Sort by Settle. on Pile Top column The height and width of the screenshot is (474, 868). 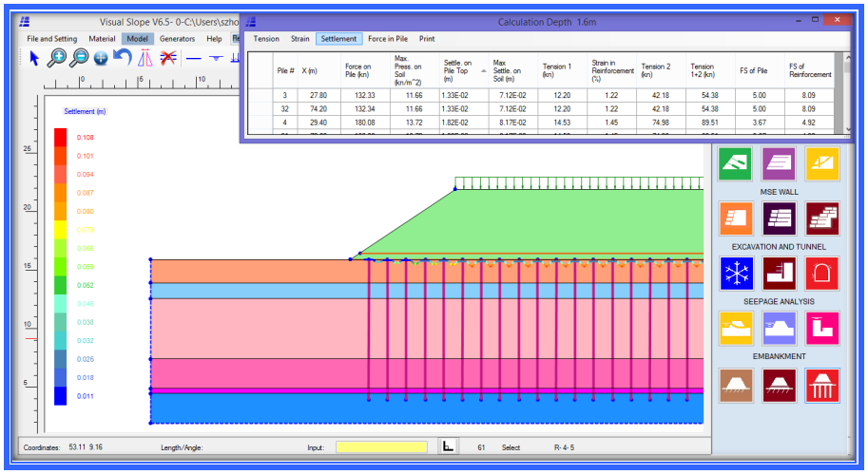[462, 70]
